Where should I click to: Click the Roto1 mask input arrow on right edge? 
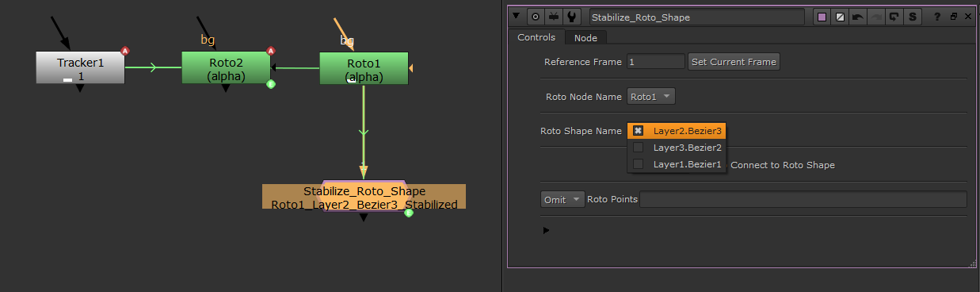tap(410, 68)
